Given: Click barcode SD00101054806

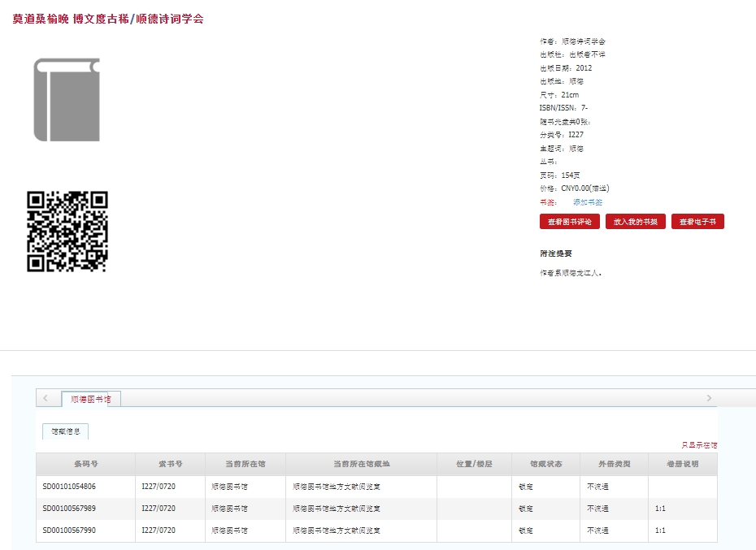Looking at the screenshot, I should [69, 487].
